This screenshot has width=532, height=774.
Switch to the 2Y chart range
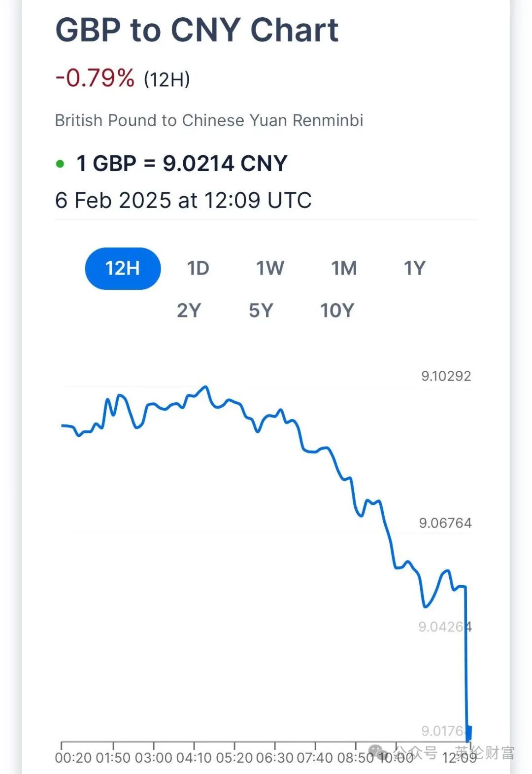point(189,311)
